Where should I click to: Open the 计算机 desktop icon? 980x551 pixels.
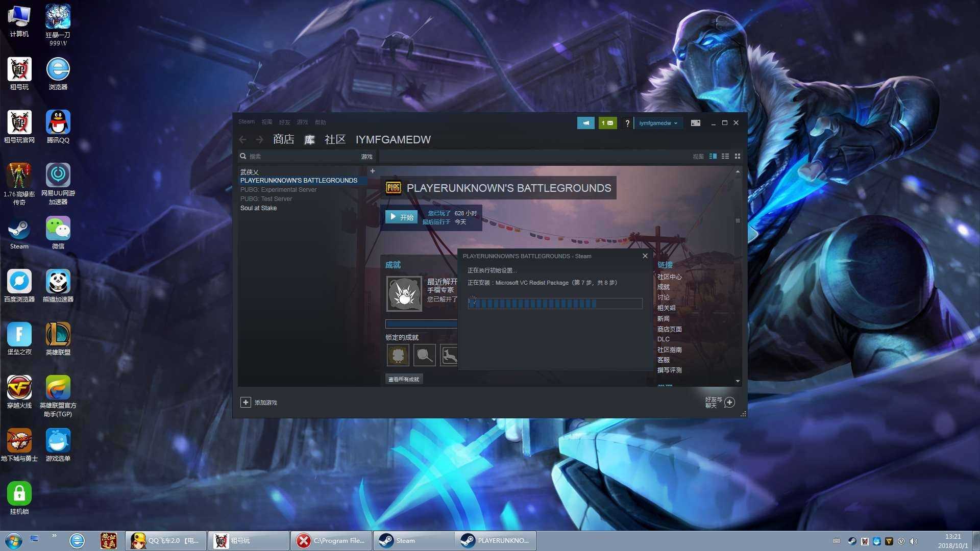[x=19, y=21]
